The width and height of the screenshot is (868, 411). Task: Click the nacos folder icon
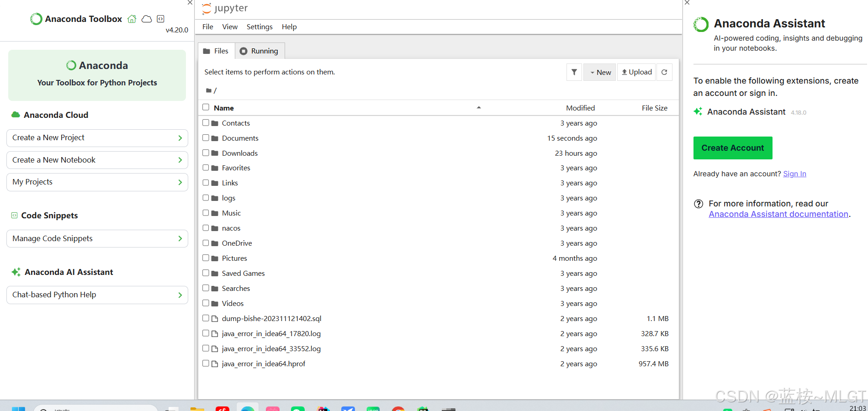tap(215, 228)
